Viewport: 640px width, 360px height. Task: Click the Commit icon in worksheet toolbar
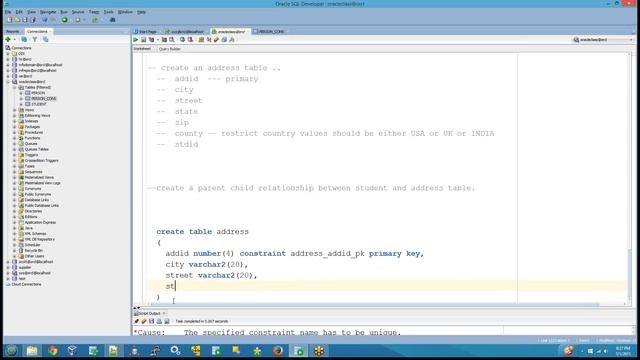(x=182, y=40)
